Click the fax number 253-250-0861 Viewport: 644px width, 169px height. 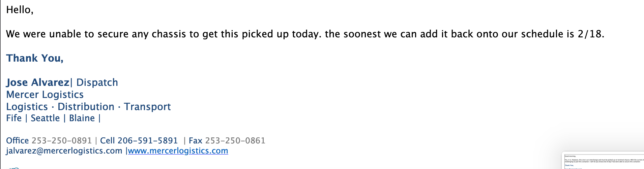point(235,141)
